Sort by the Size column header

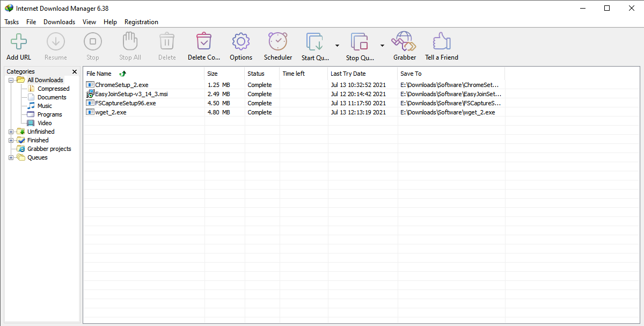click(224, 74)
